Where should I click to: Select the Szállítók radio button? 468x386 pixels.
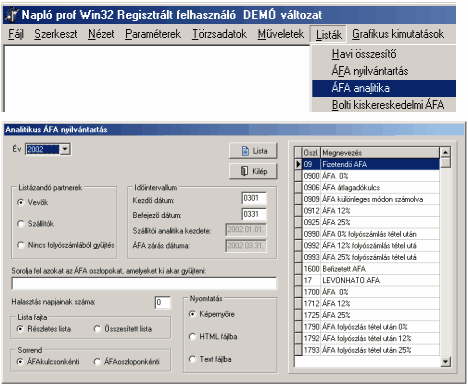21,224
